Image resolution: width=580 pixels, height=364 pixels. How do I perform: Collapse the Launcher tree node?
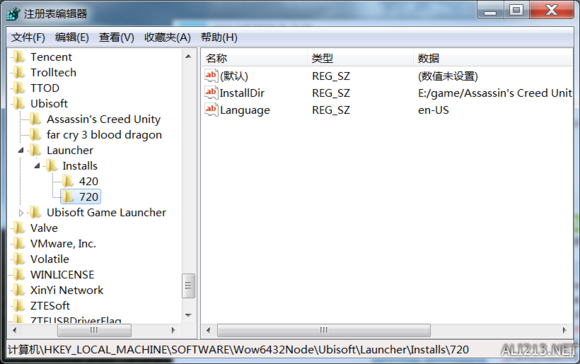pos(21,150)
